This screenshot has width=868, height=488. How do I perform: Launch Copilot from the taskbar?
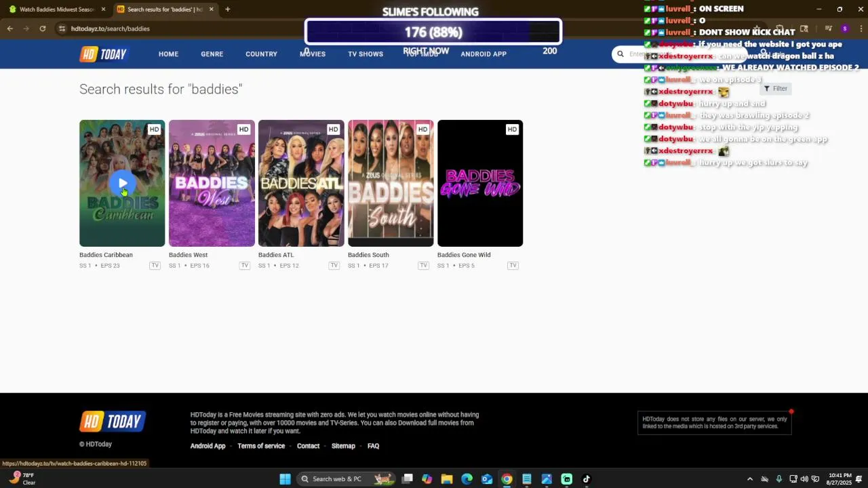427,479
